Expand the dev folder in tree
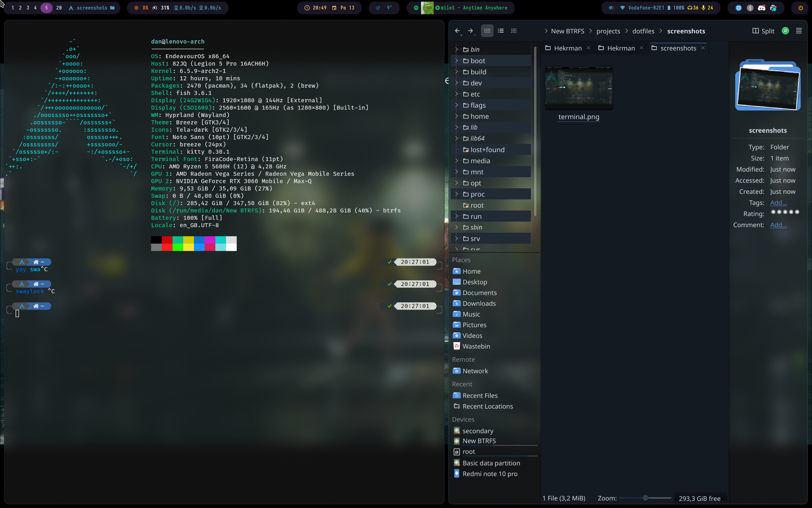The width and height of the screenshot is (812, 508). [456, 83]
